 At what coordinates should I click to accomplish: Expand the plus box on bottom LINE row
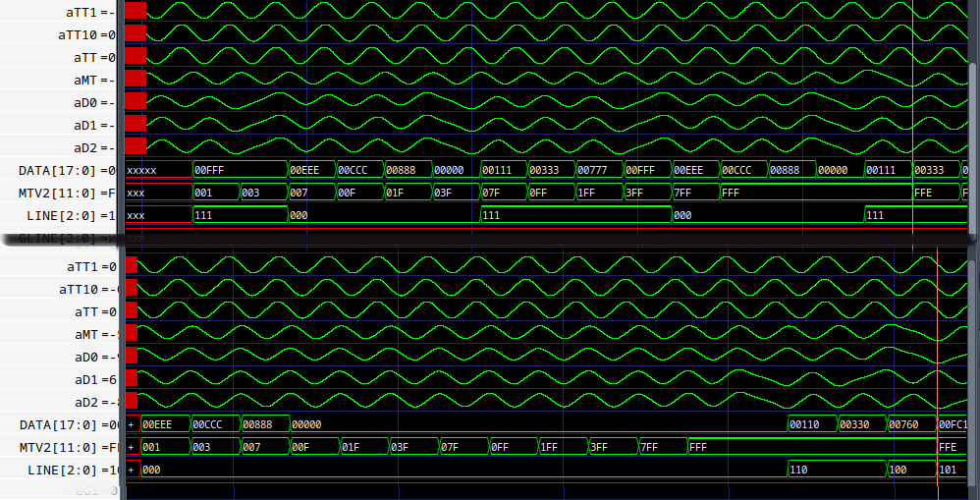pos(131,470)
